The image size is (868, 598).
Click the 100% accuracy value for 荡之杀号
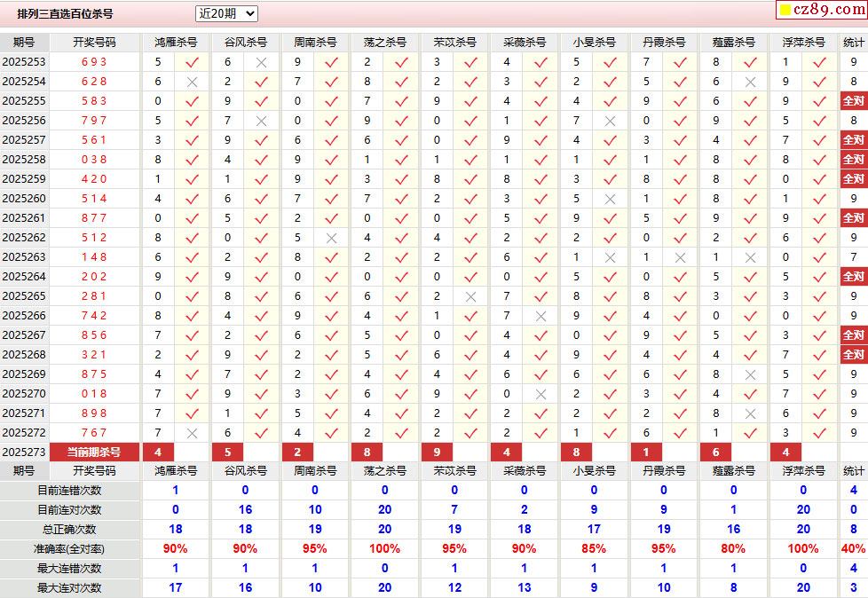(384, 549)
